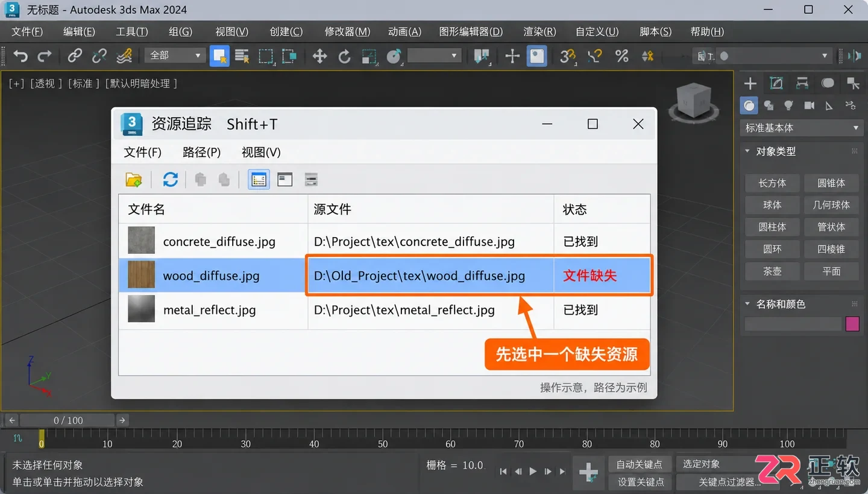Toggle the Percent Snap icon
This screenshot has width=868, height=494.
[x=622, y=56]
